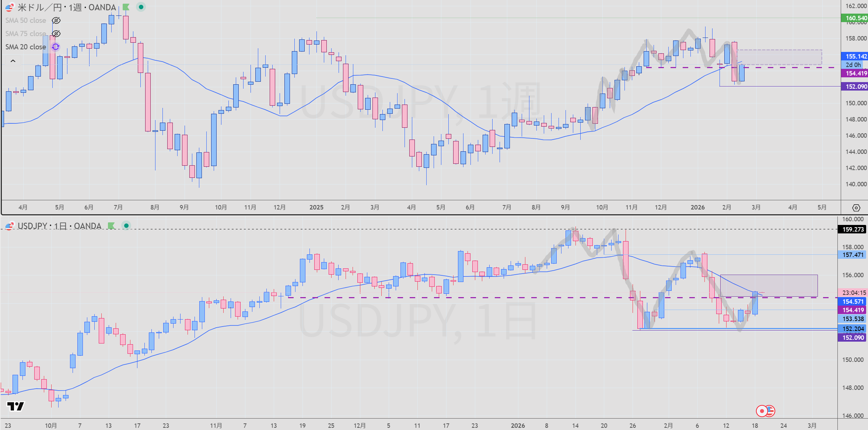Collapse the indicator legend chevron

pos(13,61)
